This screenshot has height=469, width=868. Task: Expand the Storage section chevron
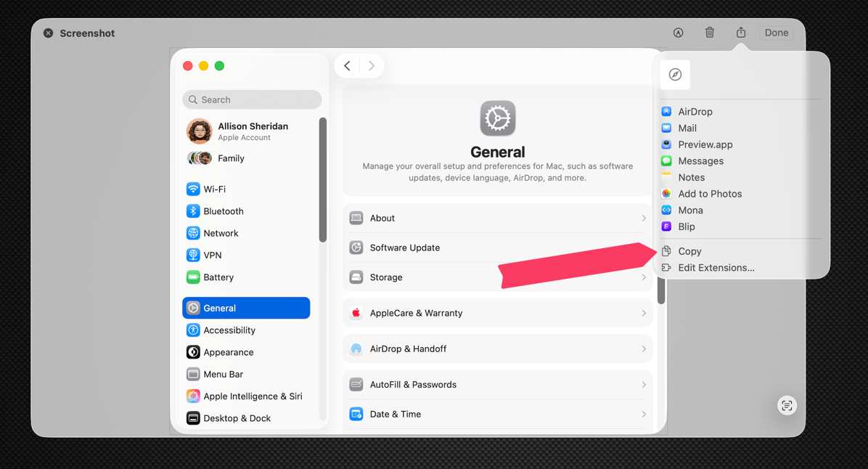click(x=643, y=277)
